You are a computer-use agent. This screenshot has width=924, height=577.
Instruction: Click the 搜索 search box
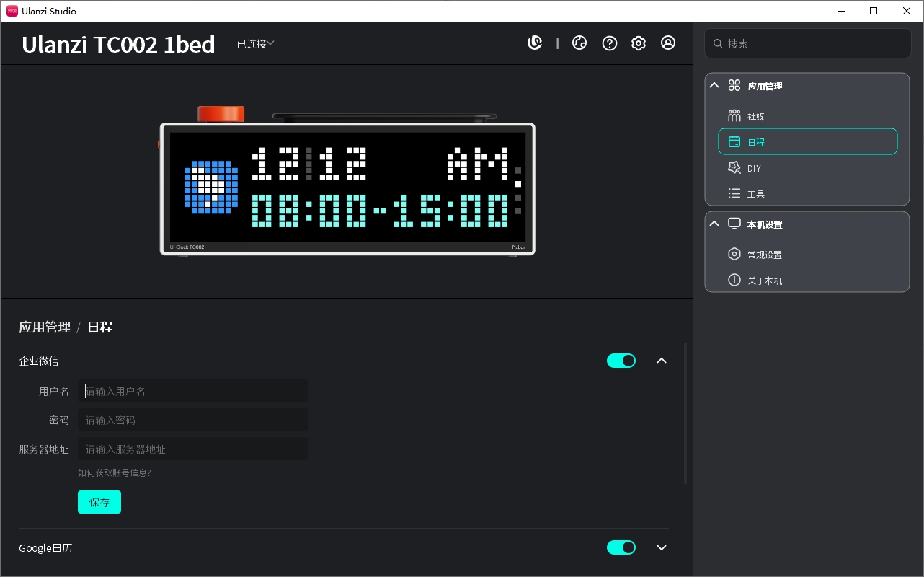[808, 43]
